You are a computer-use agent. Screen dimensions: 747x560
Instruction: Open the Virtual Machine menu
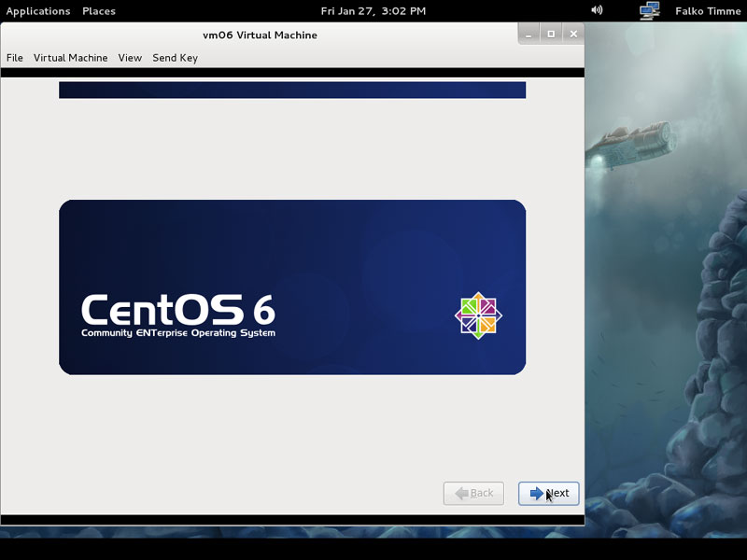[x=71, y=58]
